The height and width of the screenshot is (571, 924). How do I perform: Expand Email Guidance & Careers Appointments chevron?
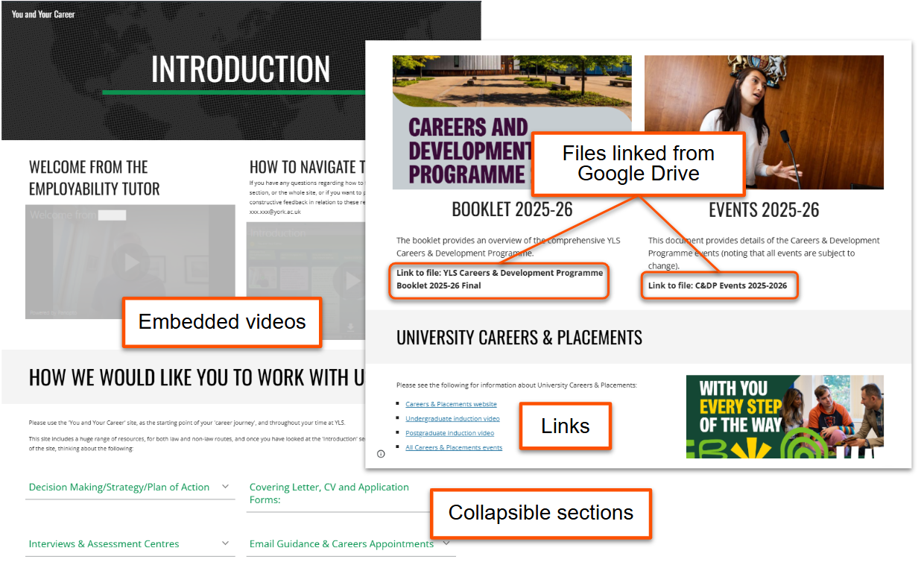446,543
